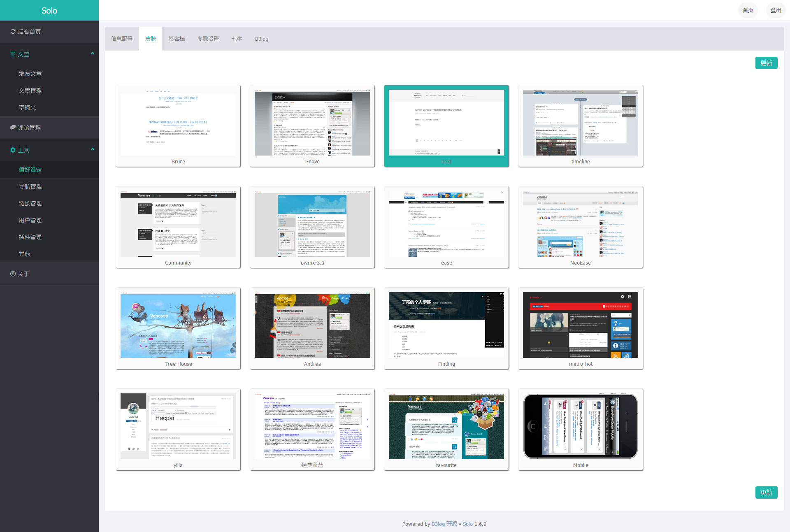Choose the metro-hot skin thumbnail

580,326
